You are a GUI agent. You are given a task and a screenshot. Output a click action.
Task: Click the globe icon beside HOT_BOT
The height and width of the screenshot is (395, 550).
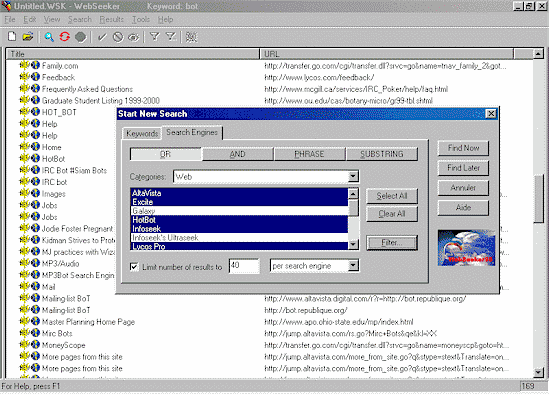(x=35, y=112)
